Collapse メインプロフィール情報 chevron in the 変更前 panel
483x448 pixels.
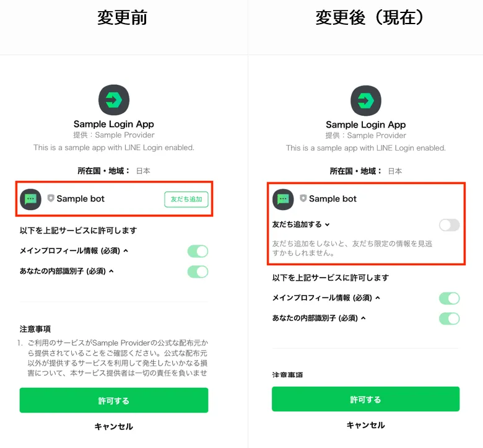click(126, 251)
